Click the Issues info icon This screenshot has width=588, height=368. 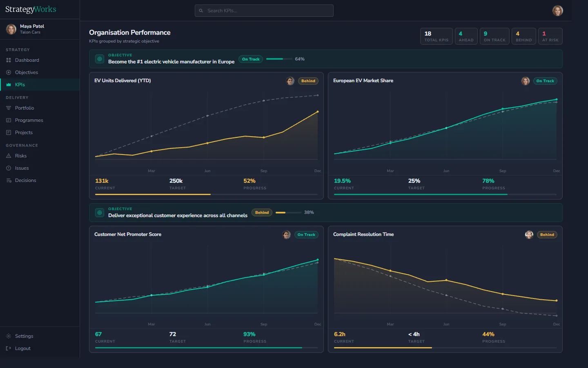coord(9,168)
